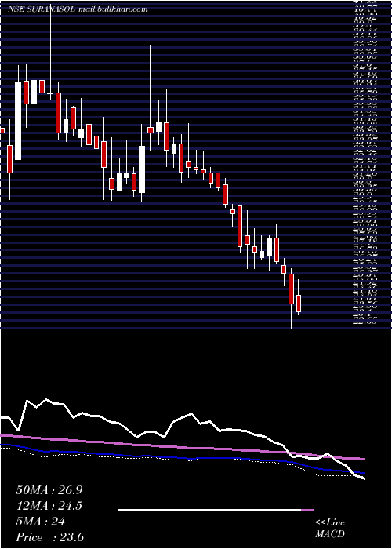Image resolution: width=392 pixels, height=549 pixels.
Task: Click the 12MA : 24.5 label
Action: point(49,506)
